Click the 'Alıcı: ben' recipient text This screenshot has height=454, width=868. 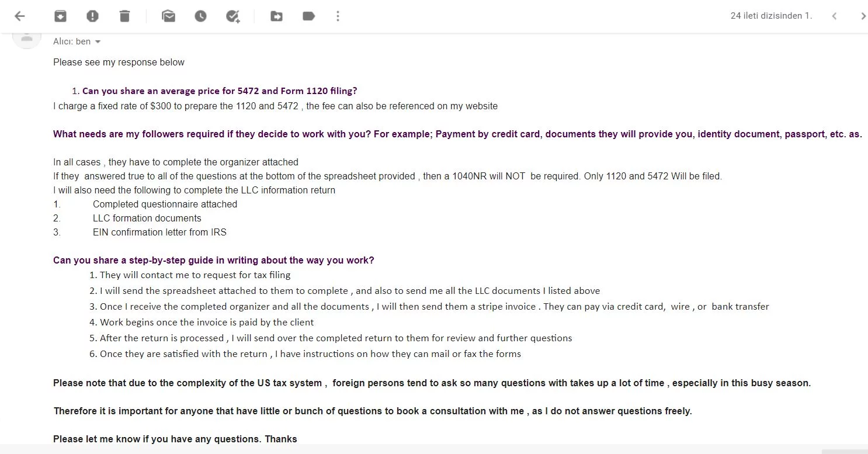point(72,41)
